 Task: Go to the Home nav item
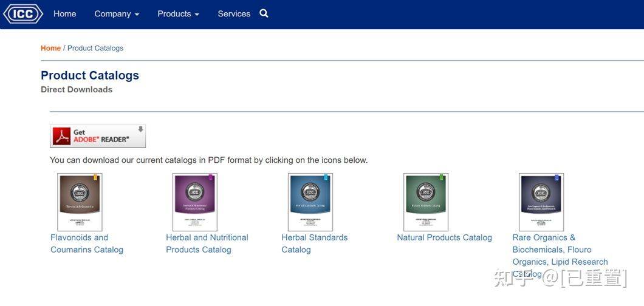pos(64,13)
